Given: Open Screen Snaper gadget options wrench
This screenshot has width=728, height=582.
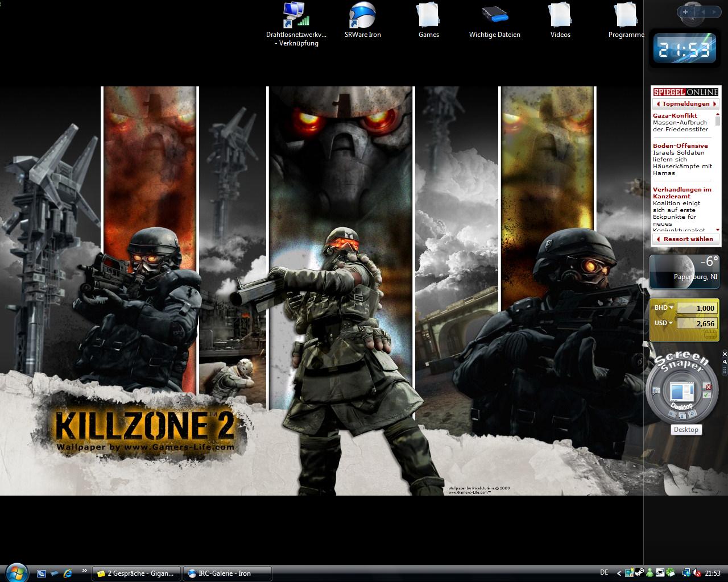Looking at the screenshot, I should [x=725, y=361].
